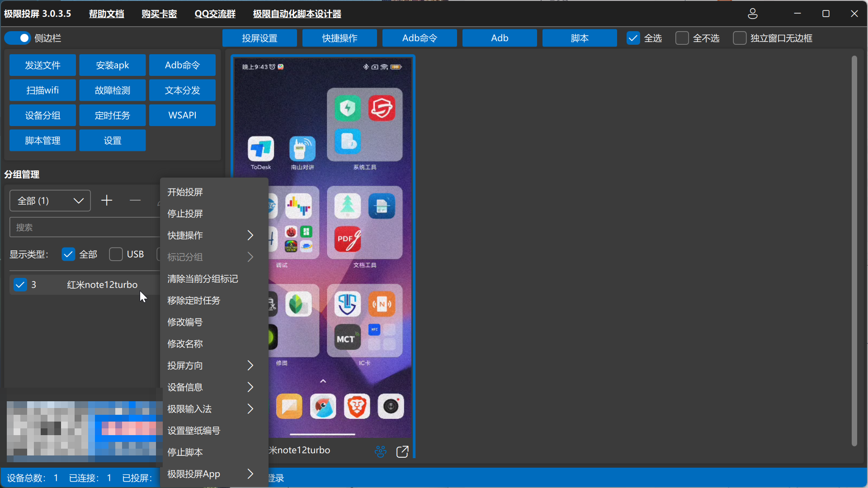Click the pop-out window icon below phone
This screenshot has width=868, height=488.
[x=402, y=451]
